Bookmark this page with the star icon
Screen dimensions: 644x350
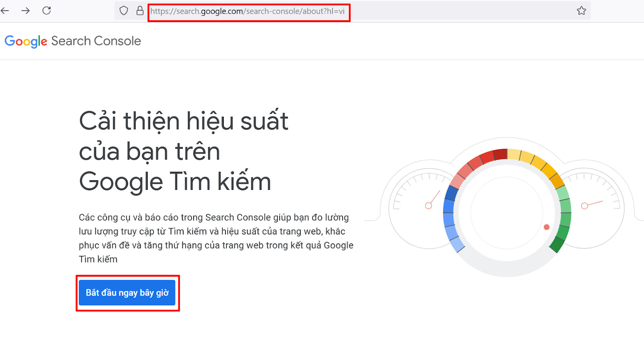pyautogui.click(x=581, y=11)
